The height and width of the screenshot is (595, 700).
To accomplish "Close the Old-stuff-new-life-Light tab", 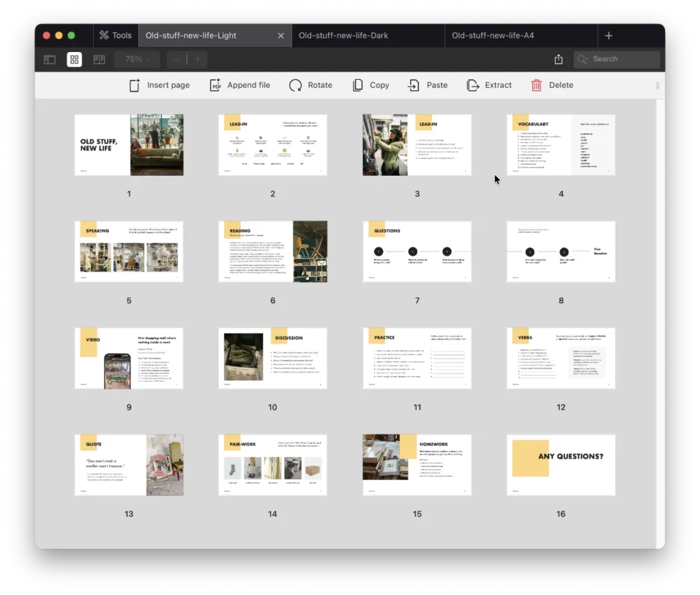I will coord(281,36).
